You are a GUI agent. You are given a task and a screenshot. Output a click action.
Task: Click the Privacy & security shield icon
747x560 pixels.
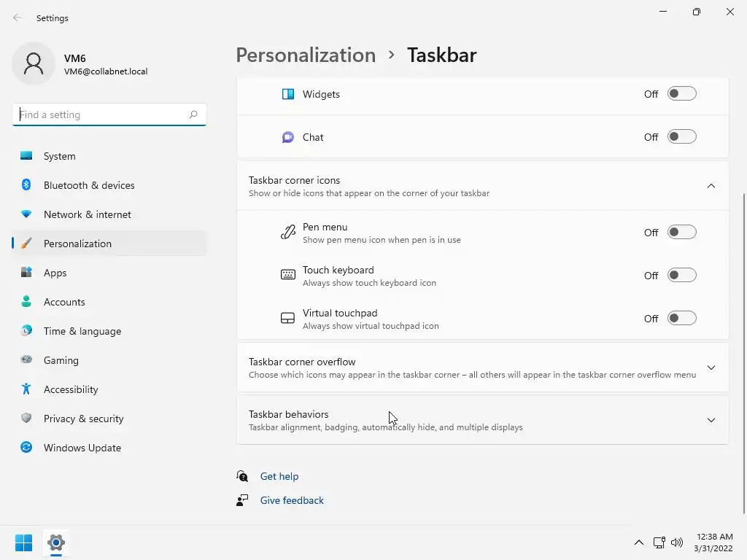tap(26, 419)
